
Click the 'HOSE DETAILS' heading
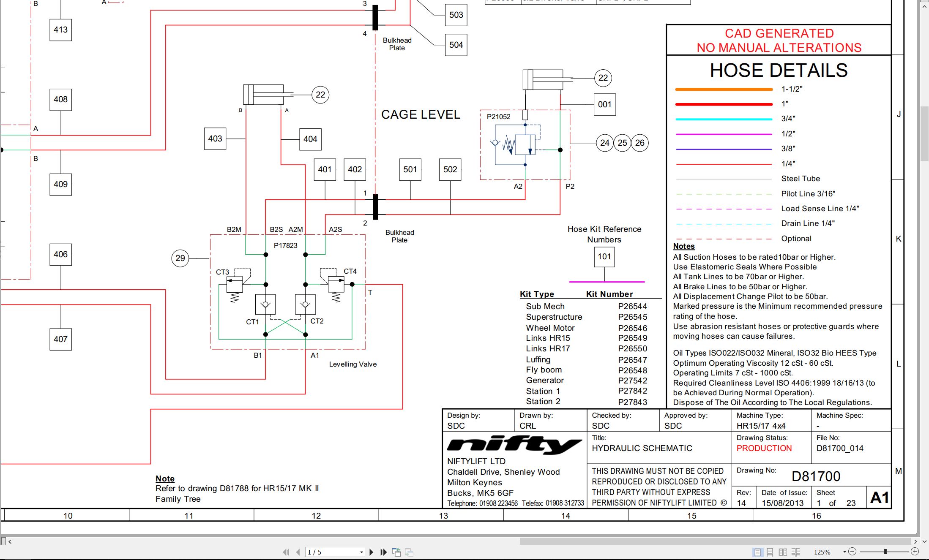pyautogui.click(x=779, y=70)
